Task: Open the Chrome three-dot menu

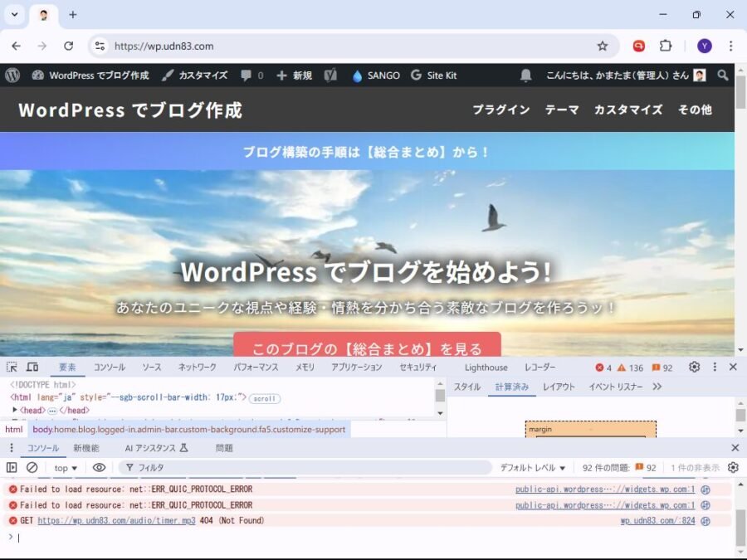Action: tap(730, 46)
